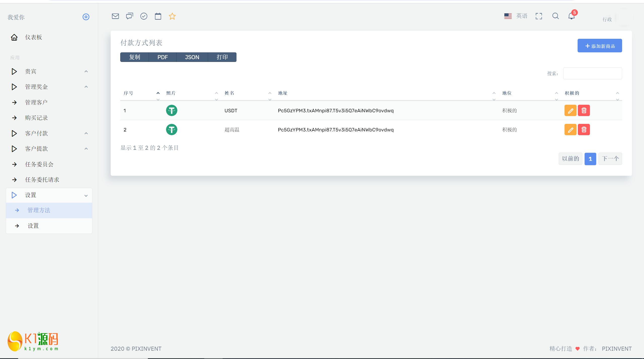
Task: Sort table by 姓名 column
Action: (x=248, y=93)
